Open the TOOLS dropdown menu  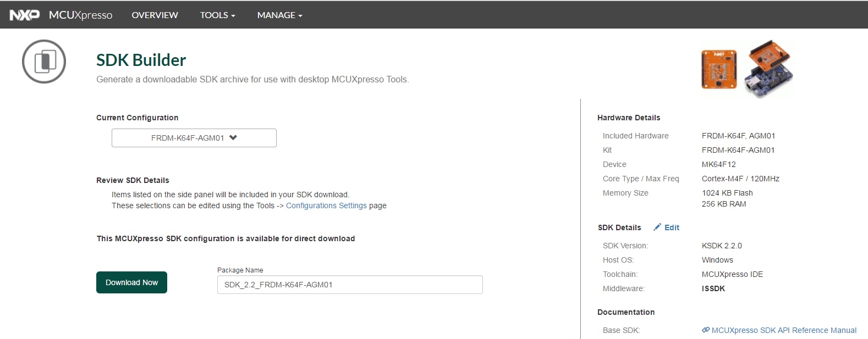coord(217,15)
